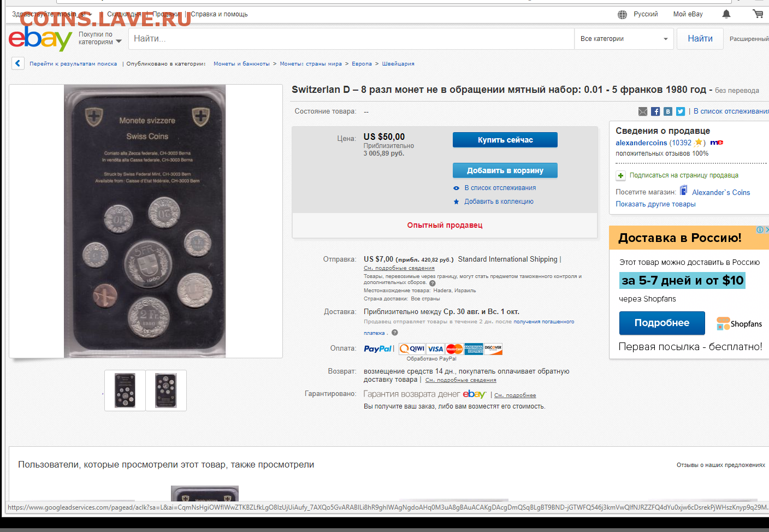Screen dimensions: 769x532
Task: Click the eBay logo
Action: (40, 39)
